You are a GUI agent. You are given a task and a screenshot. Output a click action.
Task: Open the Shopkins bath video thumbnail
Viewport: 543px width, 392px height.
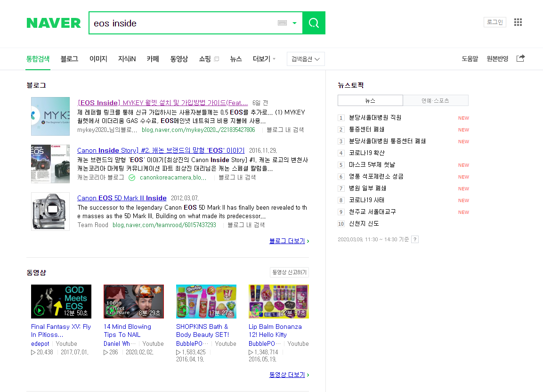(206, 302)
